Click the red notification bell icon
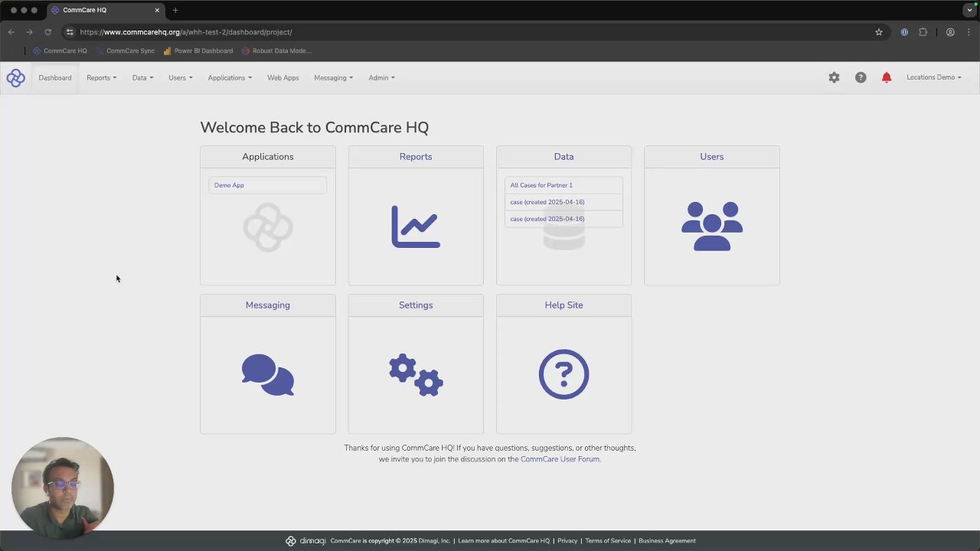 tap(887, 77)
